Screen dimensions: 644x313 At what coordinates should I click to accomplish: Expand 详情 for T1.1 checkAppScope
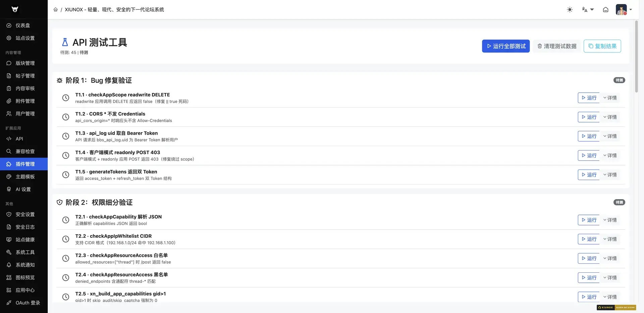point(610,98)
